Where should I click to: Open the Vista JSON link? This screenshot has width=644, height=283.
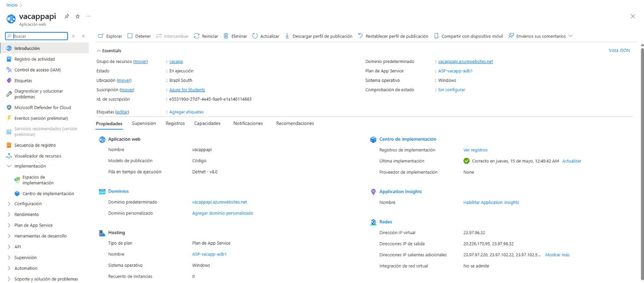(619, 50)
